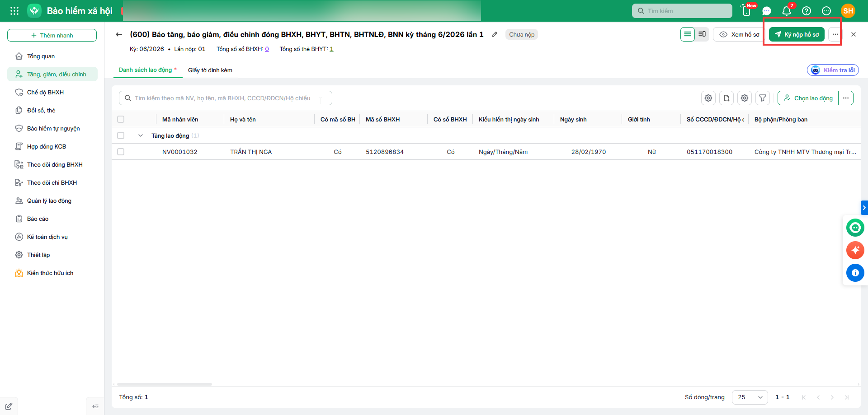Screen dimensions: 868x415
Task: Close the record with the X icon
Action: (854, 34)
